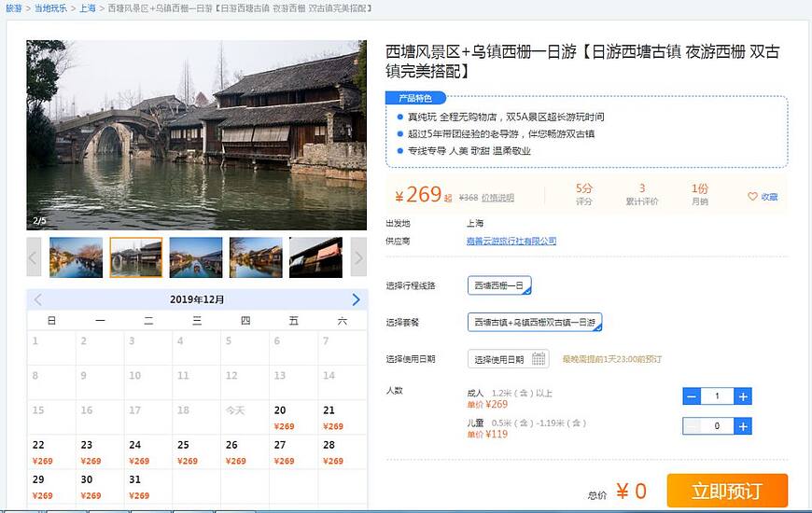Select the second highlighted bridge thumbnail
This screenshot has height=513, width=812.
[136, 257]
